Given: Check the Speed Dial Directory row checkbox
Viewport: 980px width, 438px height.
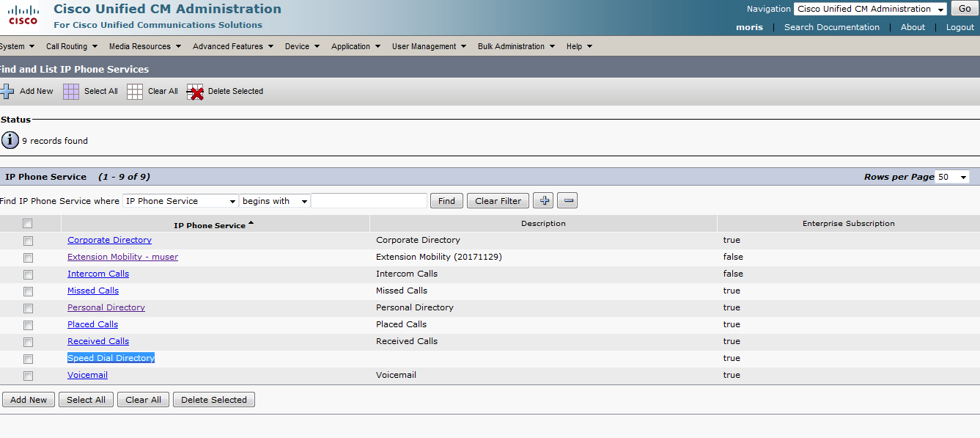Looking at the screenshot, I should point(28,359).
